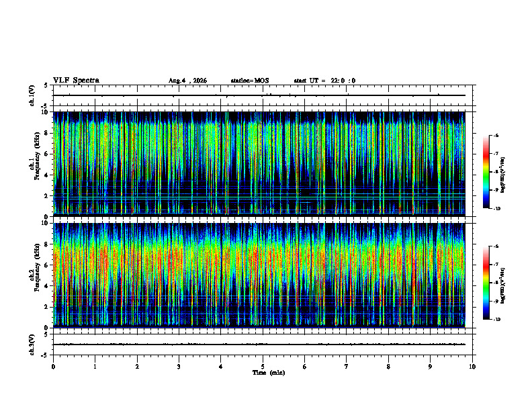This screenshot has height=411, width=532.
Task: Click the ch.3(V) waveform trace line
Action: pyautogui.click(x=259, y=345)
